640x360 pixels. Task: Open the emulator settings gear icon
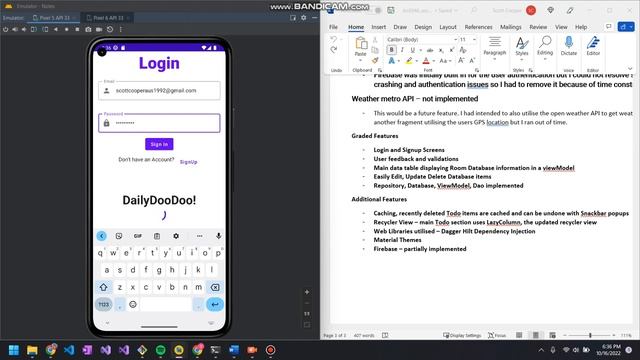click(x=304, y=18)
